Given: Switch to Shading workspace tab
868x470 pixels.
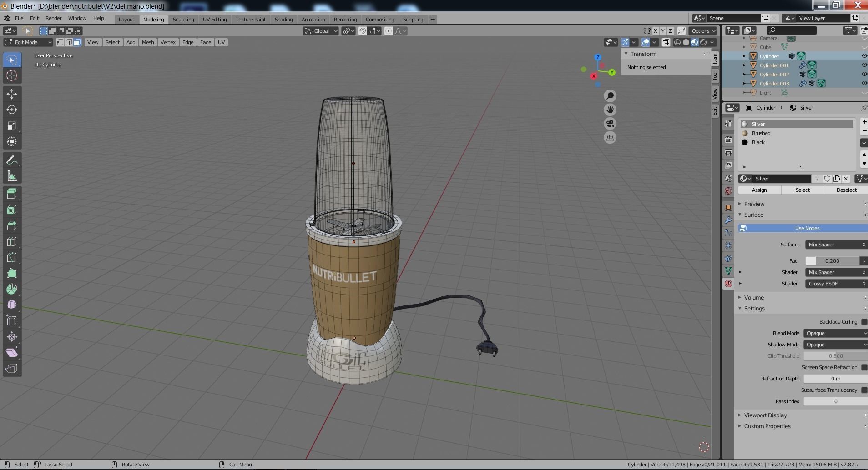Looking at the screenshot, I should [x=283, y=19].
